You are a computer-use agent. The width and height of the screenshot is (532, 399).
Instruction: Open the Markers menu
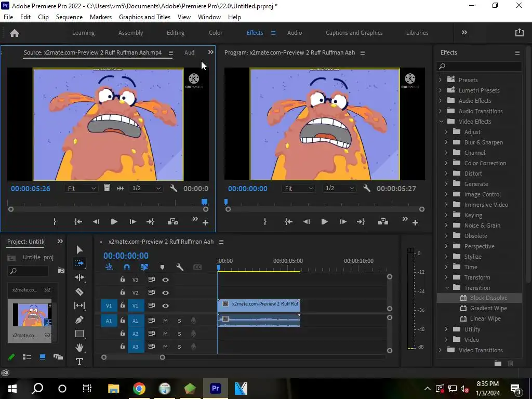(x=101, y=17)
